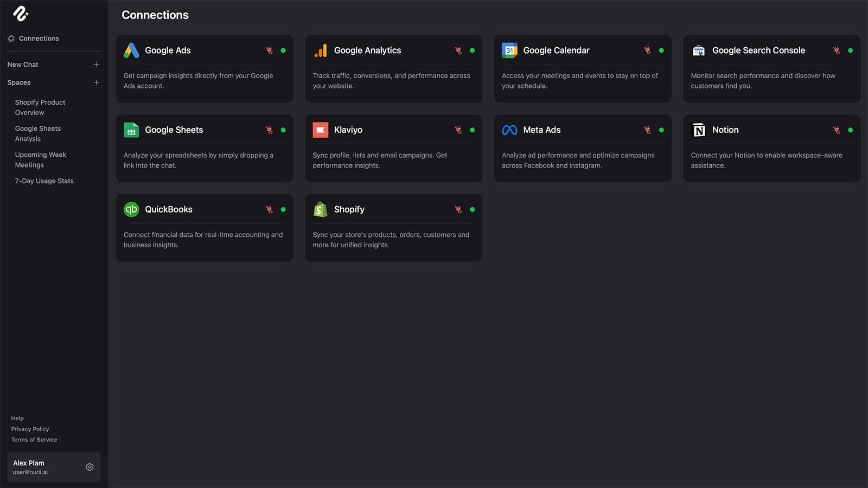Viewport: 868px width, 488px height.
Task: Click the Google Sheets card title
Action: (x=174, y=130)
